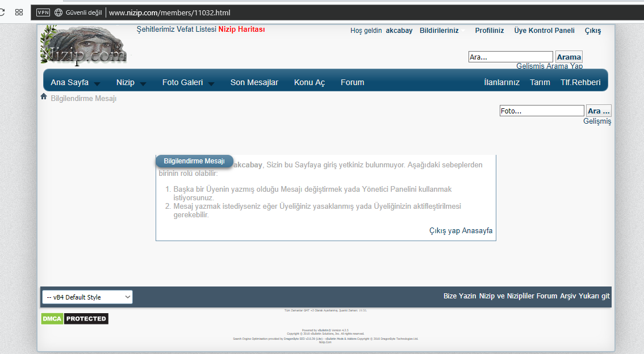644x354 pixels.
Task: Go to Son Mesajlar in the navbar
Action: point(254,82)
